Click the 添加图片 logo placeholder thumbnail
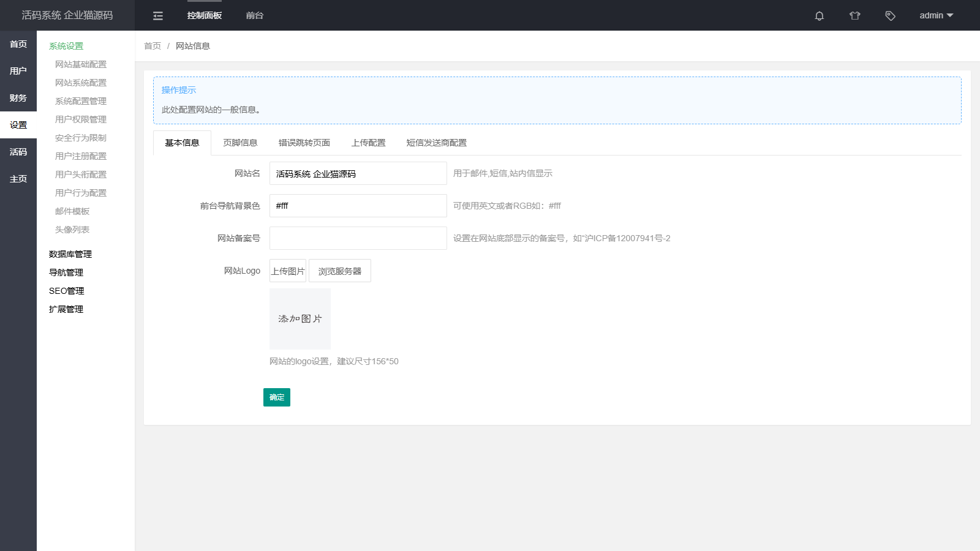This screenshot has width=980, height=551. pyautogui.click(x=300, y=319)
